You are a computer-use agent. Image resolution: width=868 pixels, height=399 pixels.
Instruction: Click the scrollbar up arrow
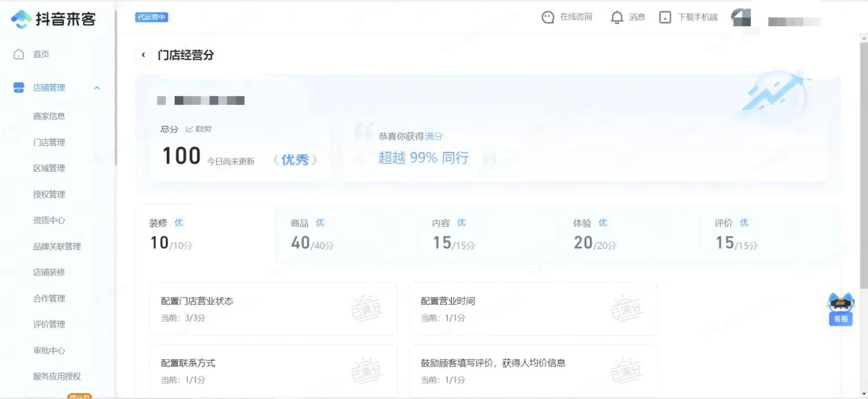[864, 38]
